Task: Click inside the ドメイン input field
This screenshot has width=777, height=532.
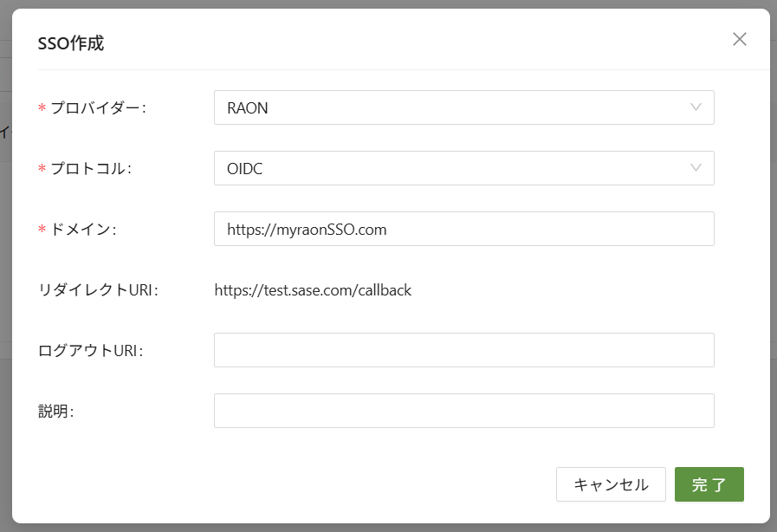Action: [463, 229]
